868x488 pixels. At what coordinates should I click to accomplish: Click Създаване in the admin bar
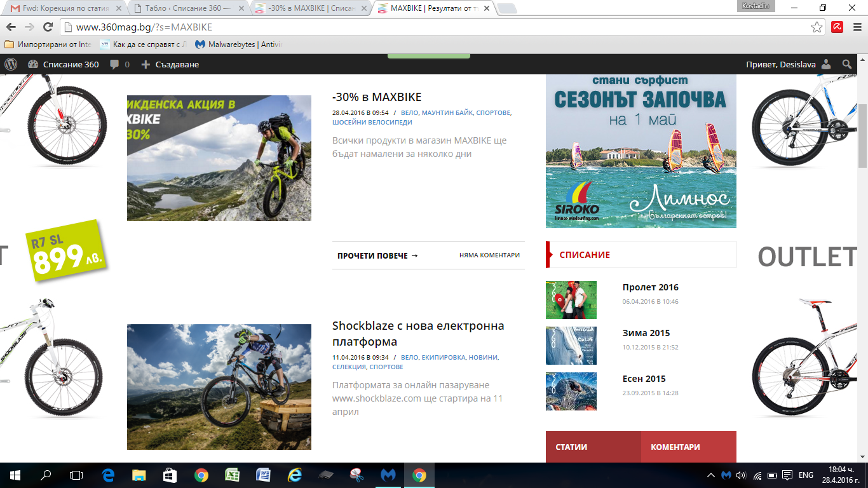coord(170,64)
